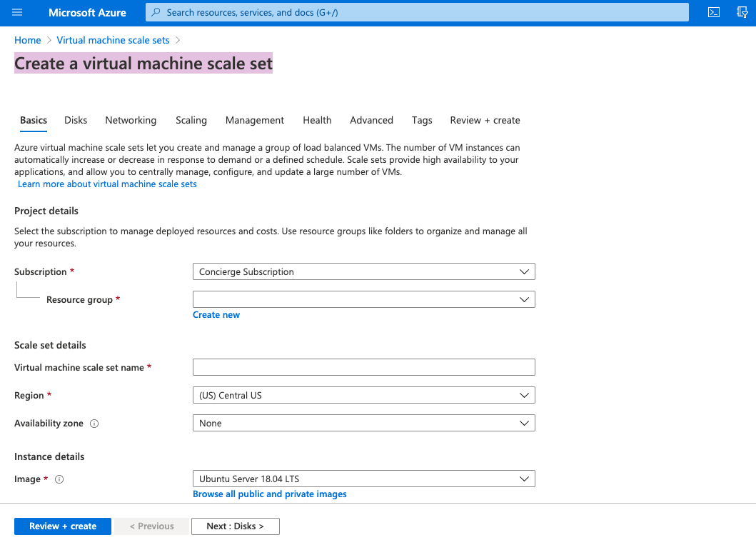The height and width of the screenshot is (560, 756).
Task: Show the Availability zone info tooltip
Action: pyautogui.click(x=94, y=424)
